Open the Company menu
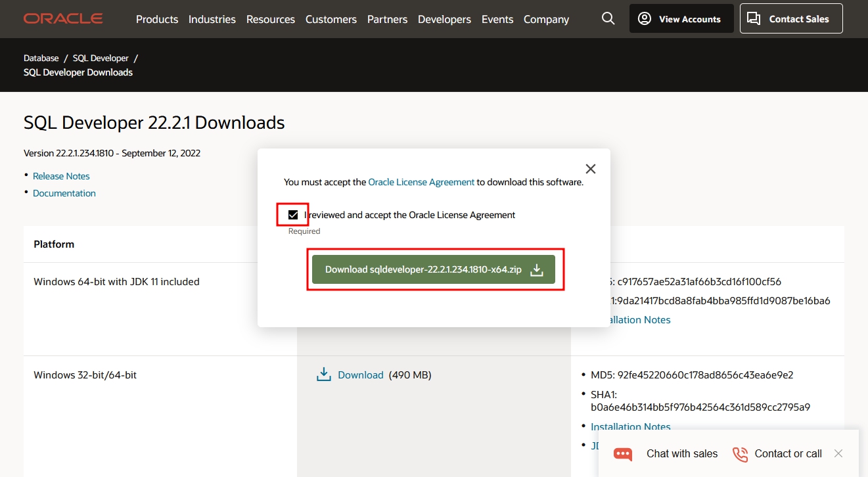Image resolution: width=868 pixels, height=477 pixels. click(x=547, y=19)
